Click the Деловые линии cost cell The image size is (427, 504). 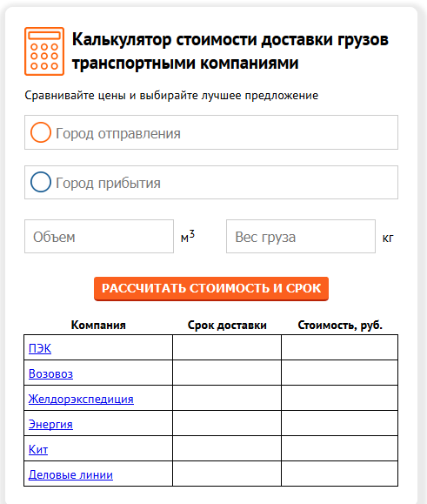point(340,474)
